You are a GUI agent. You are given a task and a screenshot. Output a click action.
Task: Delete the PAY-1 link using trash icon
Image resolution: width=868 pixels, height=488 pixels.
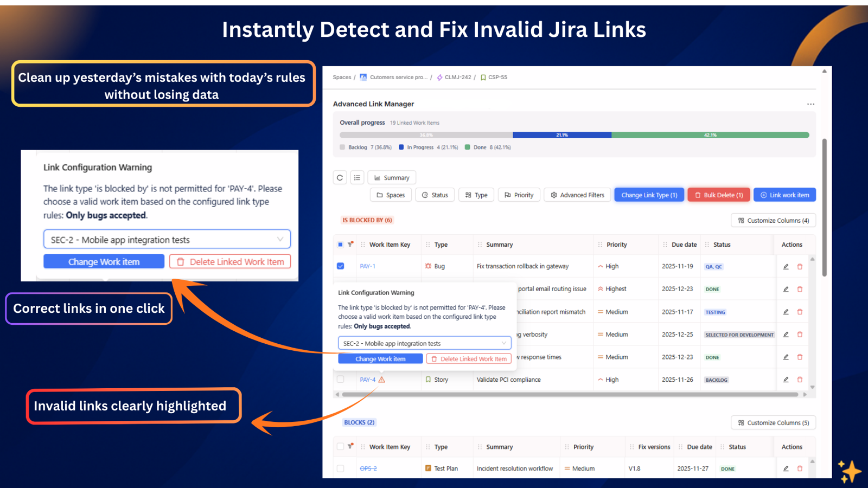(800, 266)
